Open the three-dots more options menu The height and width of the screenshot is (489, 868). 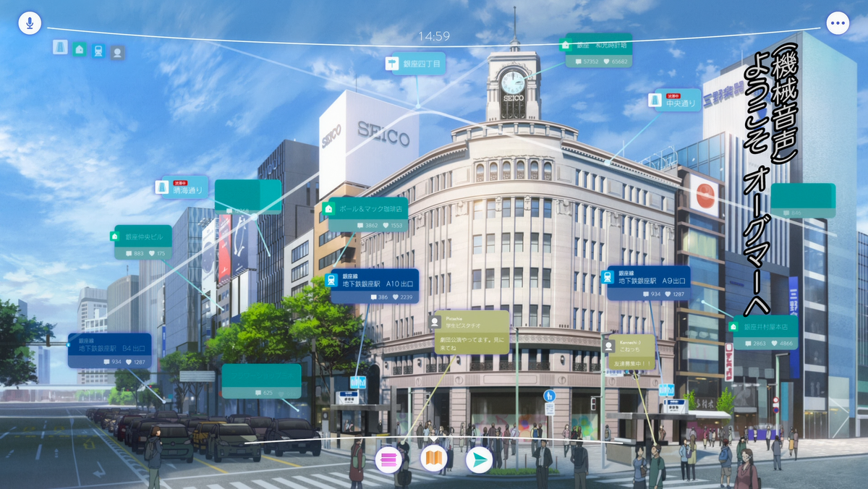click(x=838, y=23)
